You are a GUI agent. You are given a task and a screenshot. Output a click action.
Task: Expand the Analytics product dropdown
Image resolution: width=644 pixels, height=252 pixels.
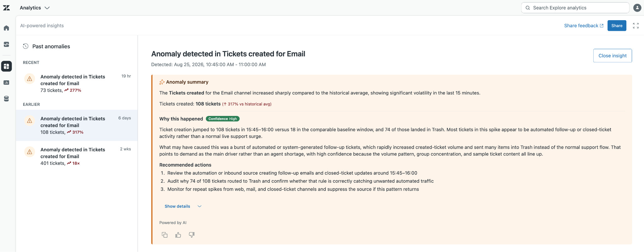tap(35, 8)
